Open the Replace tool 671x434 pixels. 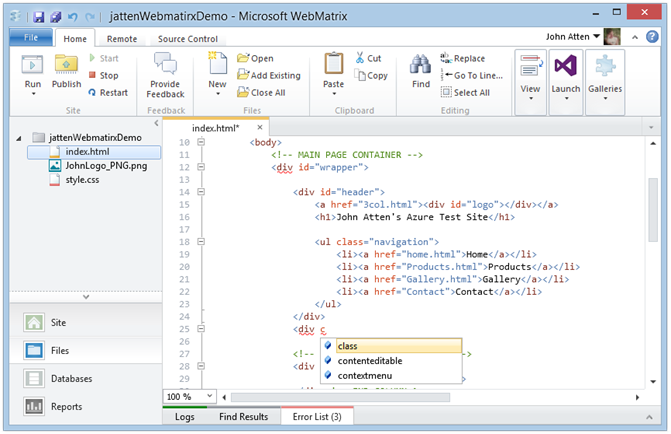(463, 58)
